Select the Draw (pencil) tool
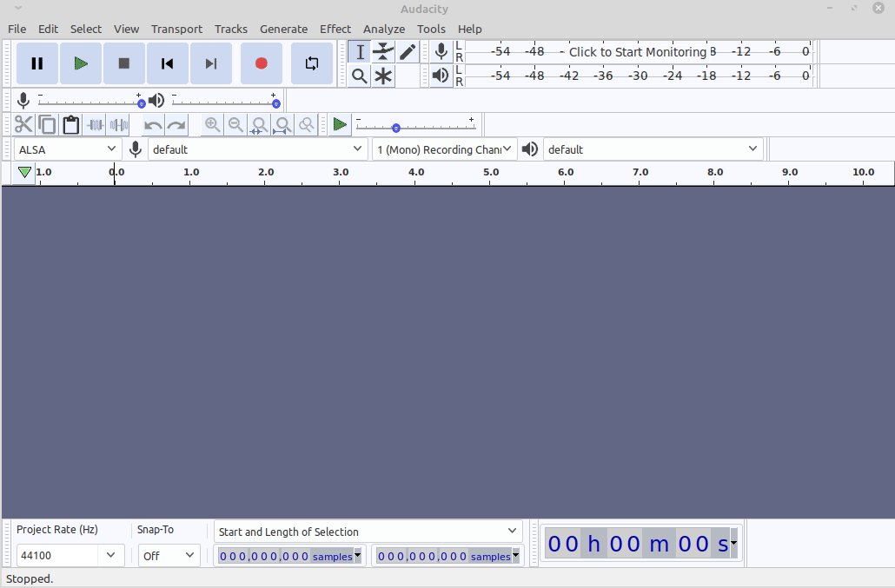This screenshot has width=895, height=588. pyautogui.click(x=407, y=52)
